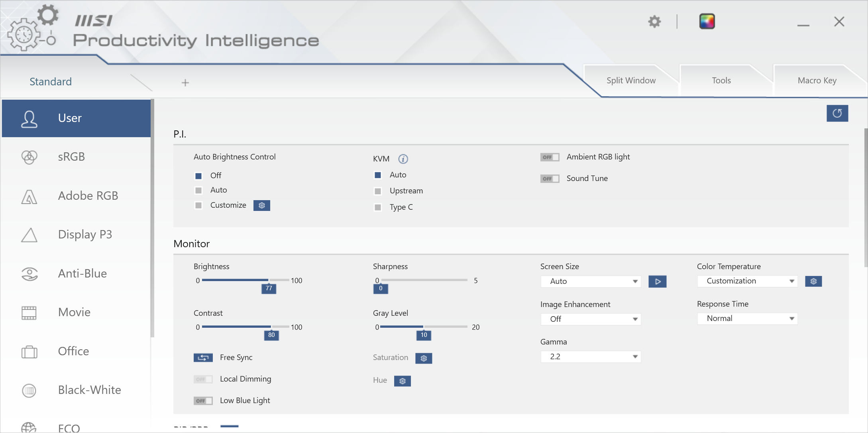
Task: Switch to the Tools tab
Action: (x=721, y=81)
